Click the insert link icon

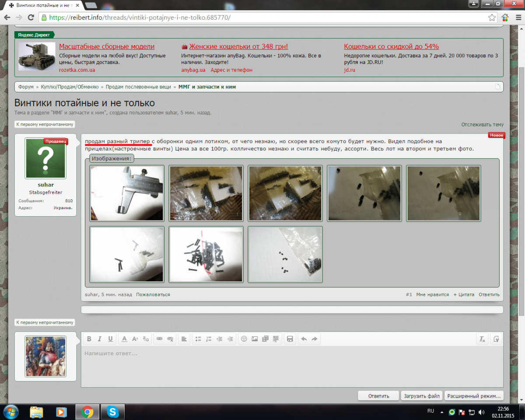pos(159,339)
